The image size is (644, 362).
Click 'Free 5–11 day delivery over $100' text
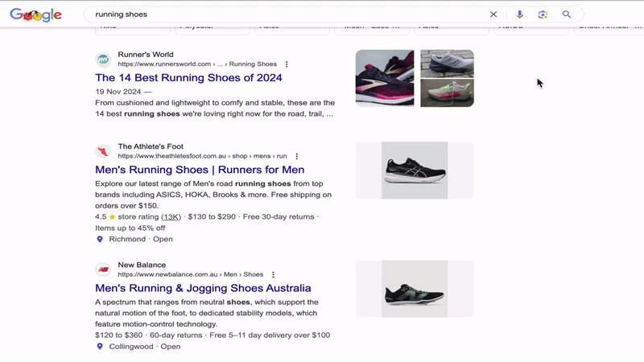270,335
